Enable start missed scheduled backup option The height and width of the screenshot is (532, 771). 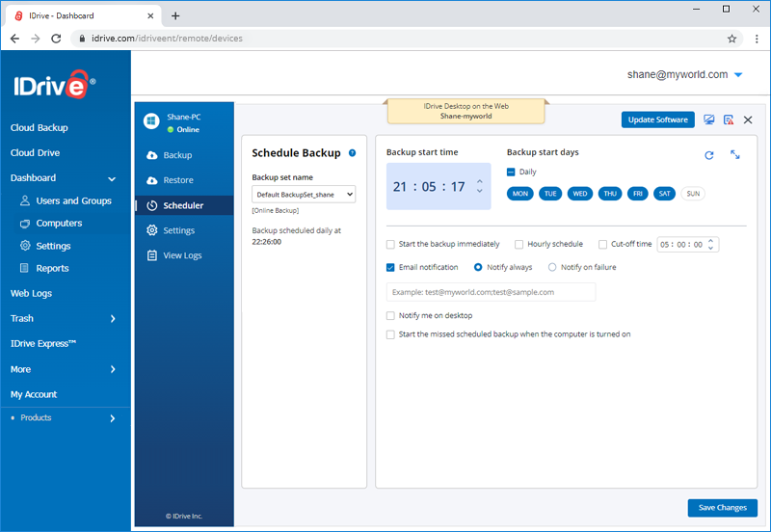coord(390,334)
